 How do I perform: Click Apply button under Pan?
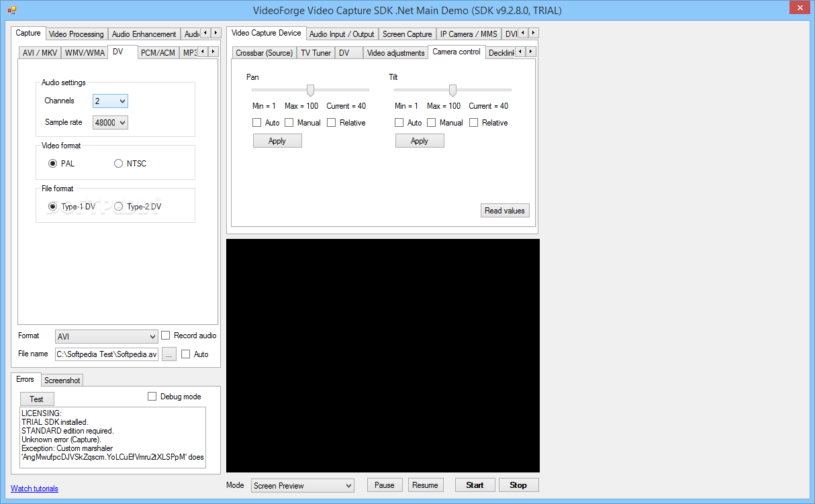click(x=277, y=141)
